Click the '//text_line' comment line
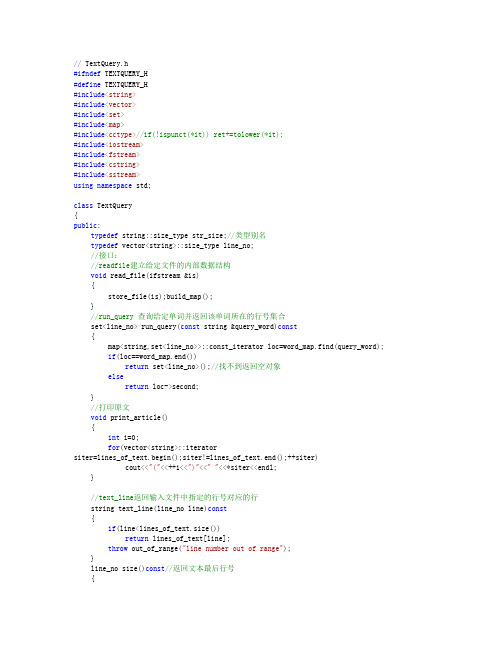This screenshot has height=649, width=502. pos(174,498)
